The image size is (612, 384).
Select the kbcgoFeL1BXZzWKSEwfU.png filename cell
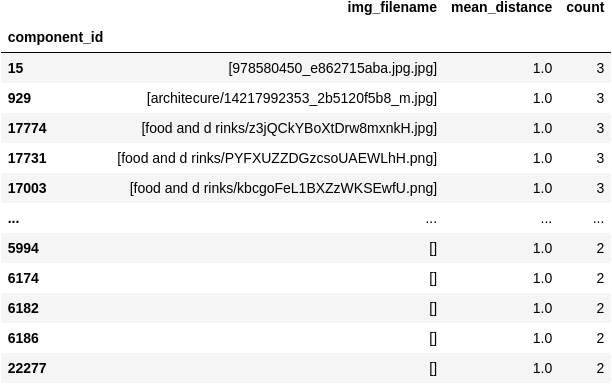pos(283,188)
